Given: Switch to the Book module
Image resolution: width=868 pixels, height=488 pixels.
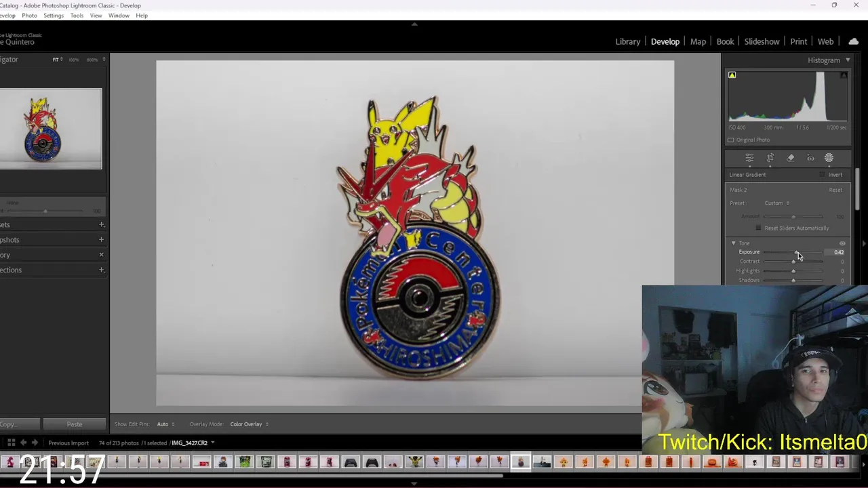Looking at the screenshot, I should (725, 41).
